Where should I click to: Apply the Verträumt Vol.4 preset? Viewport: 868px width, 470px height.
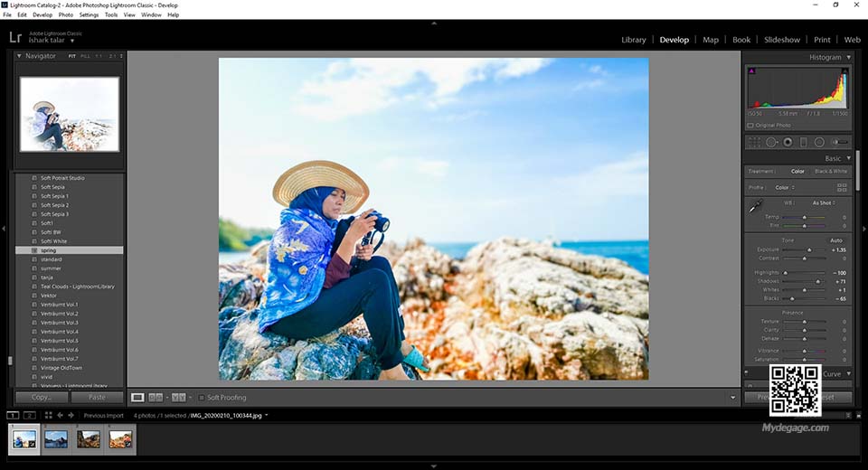(x=60, y=332)
